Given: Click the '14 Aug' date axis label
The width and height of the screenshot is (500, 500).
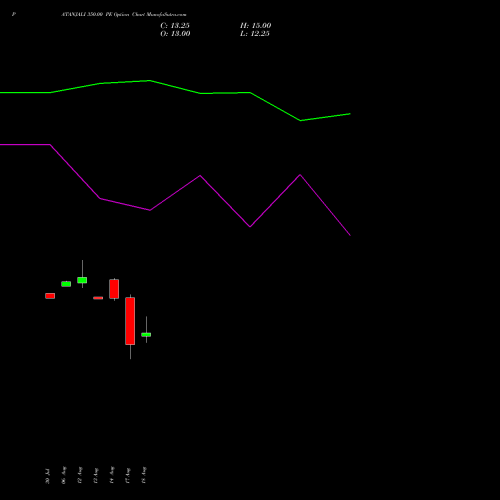Looking at the screenshot, I should tap(112, 475).
